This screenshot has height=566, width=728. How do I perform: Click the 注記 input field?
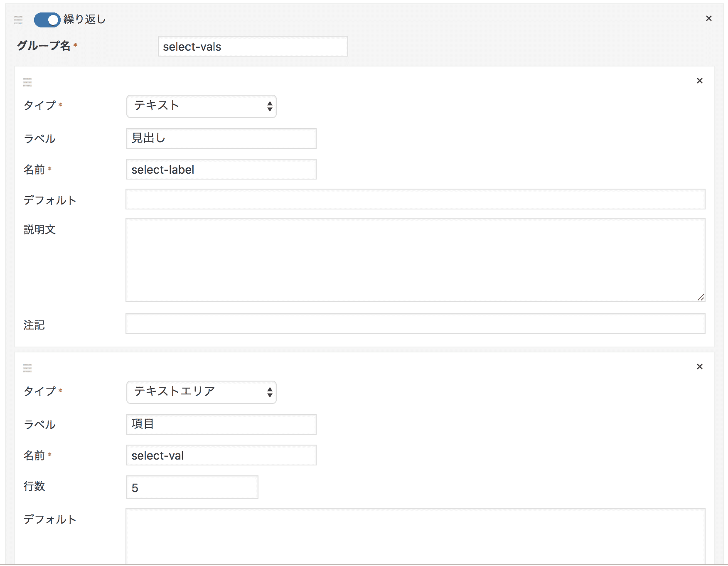(x=416, y=324)
